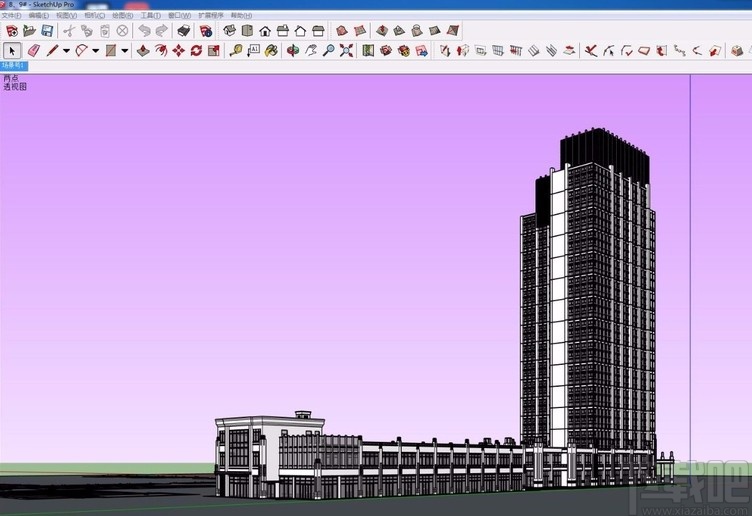
Task: Select the Sandbox Stamp tool
Action: pos(399,31)
